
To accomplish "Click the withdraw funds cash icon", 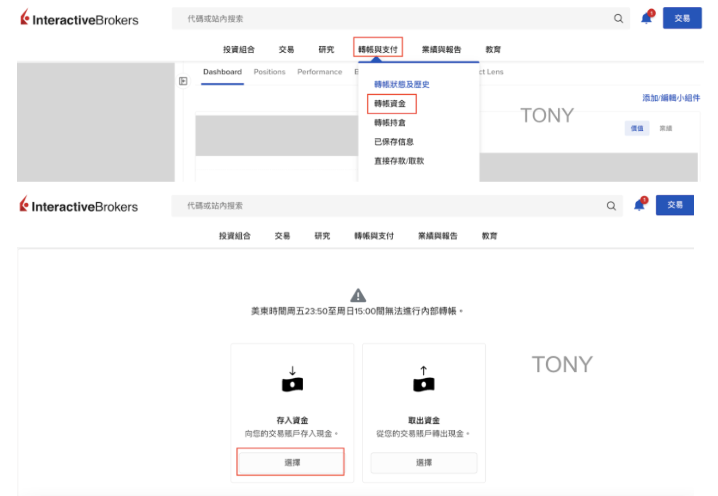I will pyautogui.click(x=424, y=380).
